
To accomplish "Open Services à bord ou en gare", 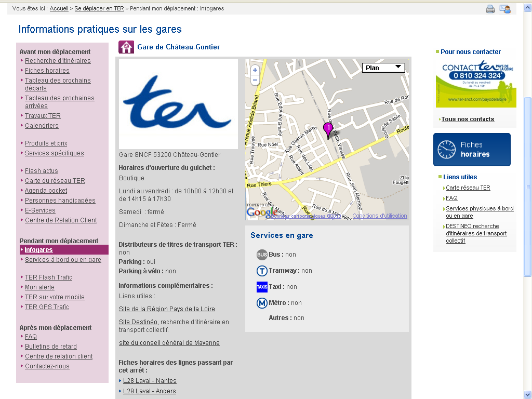I will point(63,260).
